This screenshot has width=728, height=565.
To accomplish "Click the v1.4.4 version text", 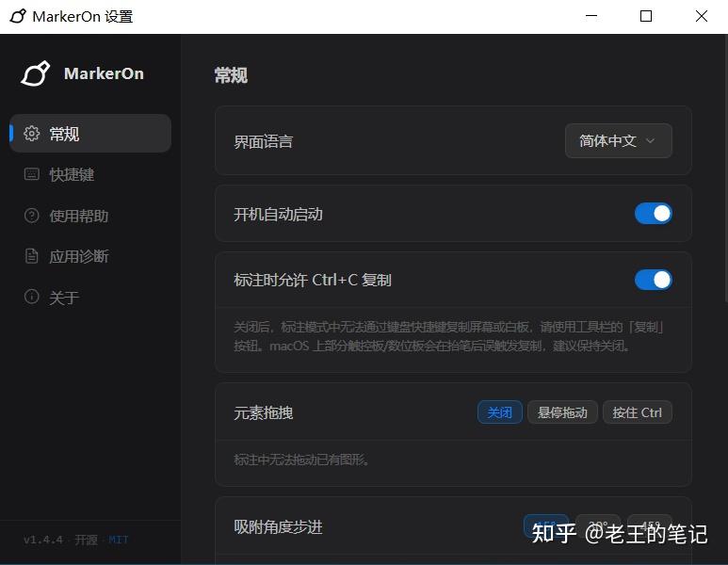I will (43, 540).
